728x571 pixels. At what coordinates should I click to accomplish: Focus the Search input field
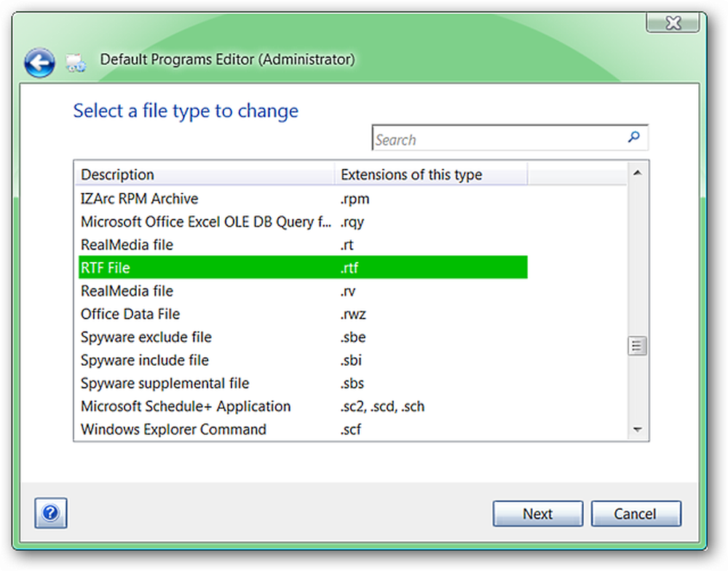tap(510, 137)
